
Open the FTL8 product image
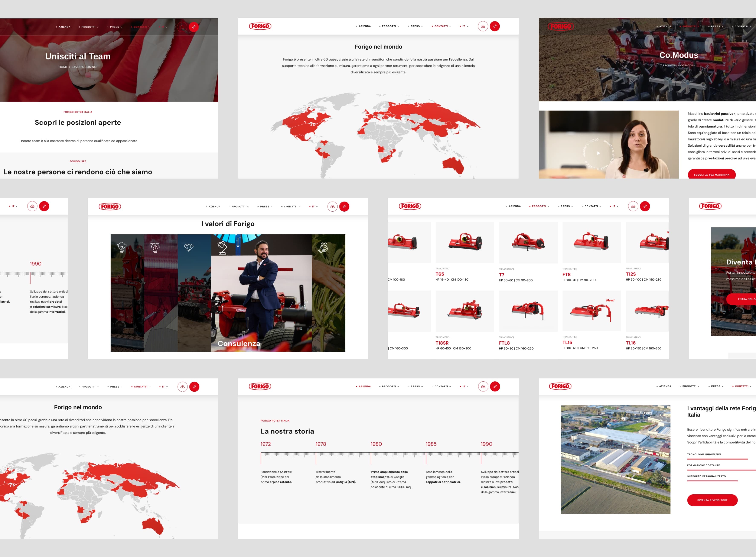528,311
